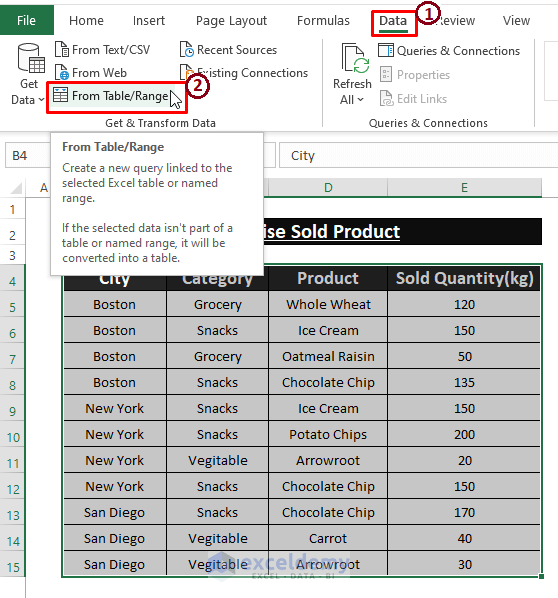
Task: Open the Get Data menu icon
Action: 31,58
